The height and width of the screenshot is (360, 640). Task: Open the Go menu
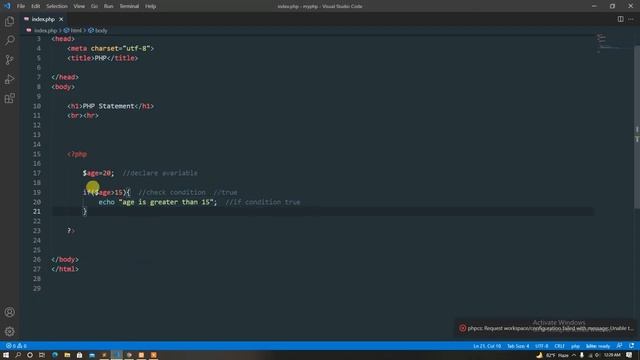(x=94, y=6)
